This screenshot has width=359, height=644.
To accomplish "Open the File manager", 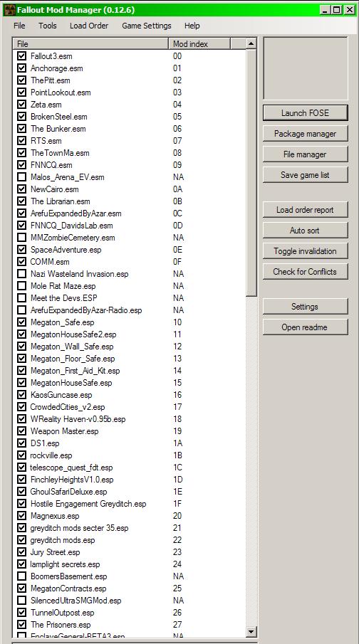I will tap(305, 154).
